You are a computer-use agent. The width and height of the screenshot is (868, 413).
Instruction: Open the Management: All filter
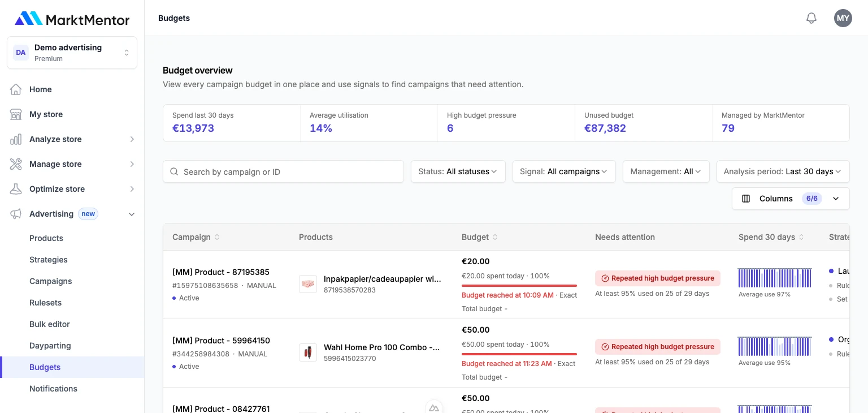coord(666,171)
